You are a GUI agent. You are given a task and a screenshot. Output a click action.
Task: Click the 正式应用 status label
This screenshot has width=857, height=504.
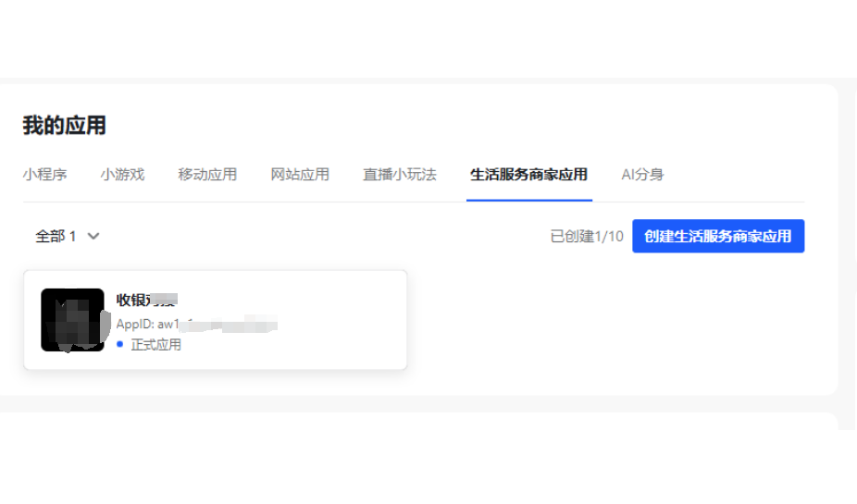156,344
